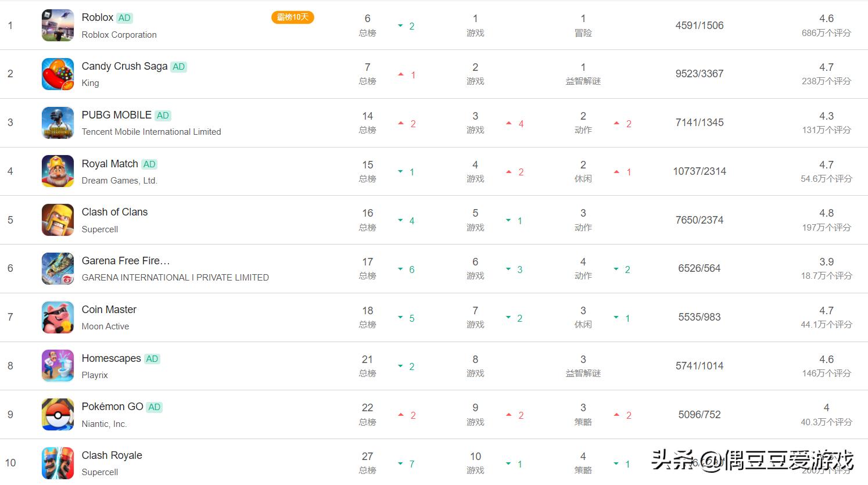Click developer name King
The image size is (868, 485).
click(x=91, y=83)
